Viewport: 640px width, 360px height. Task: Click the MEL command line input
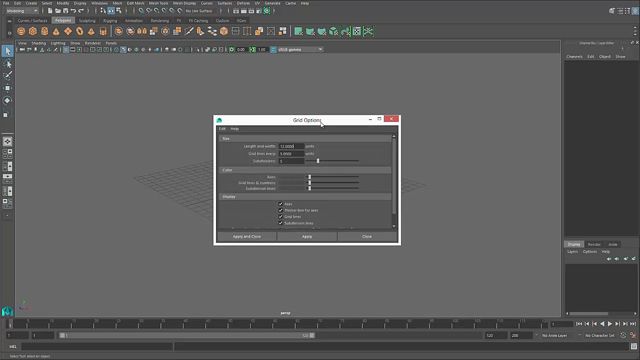(x=97, y=347)
